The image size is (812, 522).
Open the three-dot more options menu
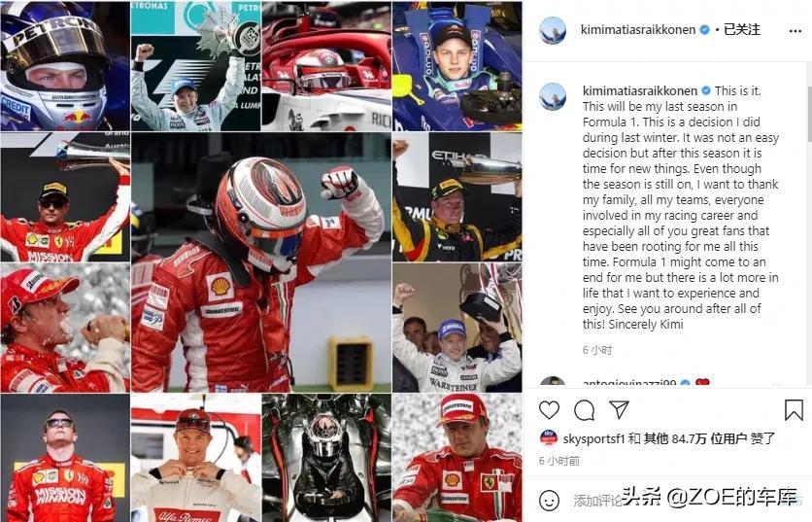tap(795, 31)
